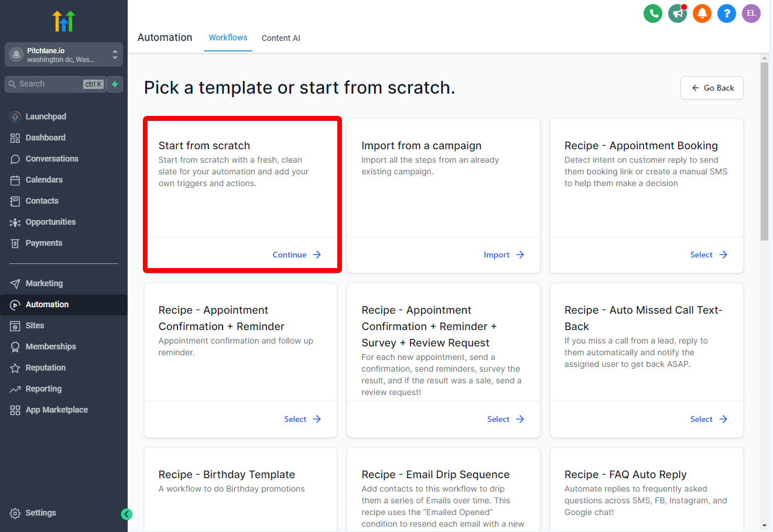Switch to the Content AI tab
Image resolution: width=773 pixels, height=532 pixels.
pos(281,38)
